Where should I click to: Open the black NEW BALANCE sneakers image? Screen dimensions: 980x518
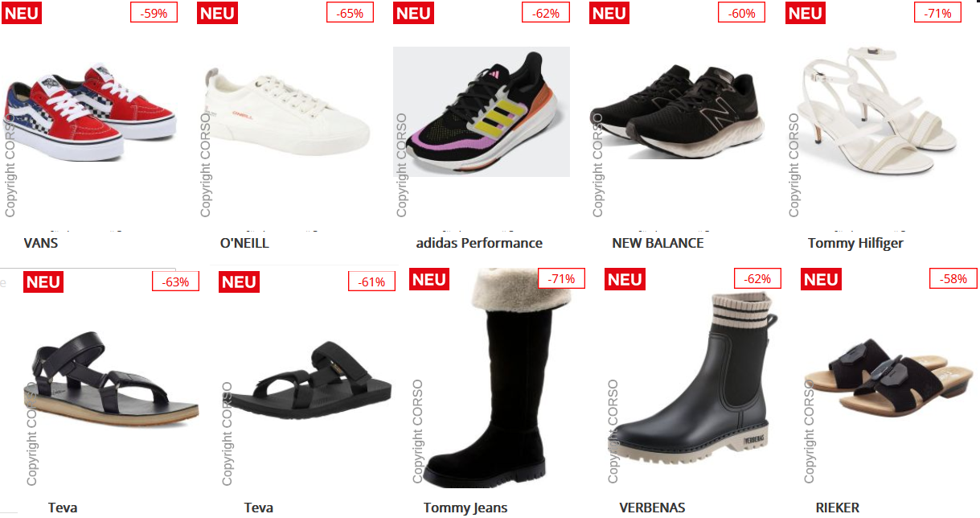[x=675, y=111]
